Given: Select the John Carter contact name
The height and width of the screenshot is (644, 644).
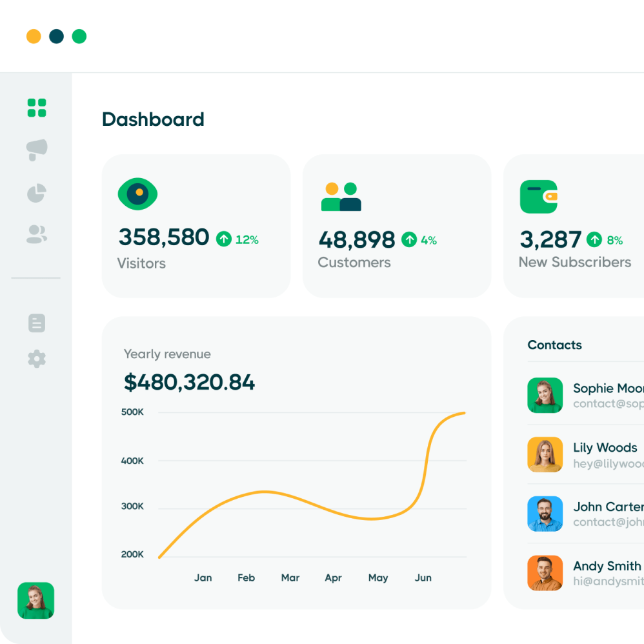Looking at the screenshot, I should [609, 507].
